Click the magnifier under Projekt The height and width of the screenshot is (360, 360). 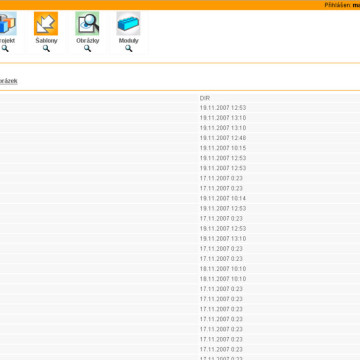click(x=5, y=49)
